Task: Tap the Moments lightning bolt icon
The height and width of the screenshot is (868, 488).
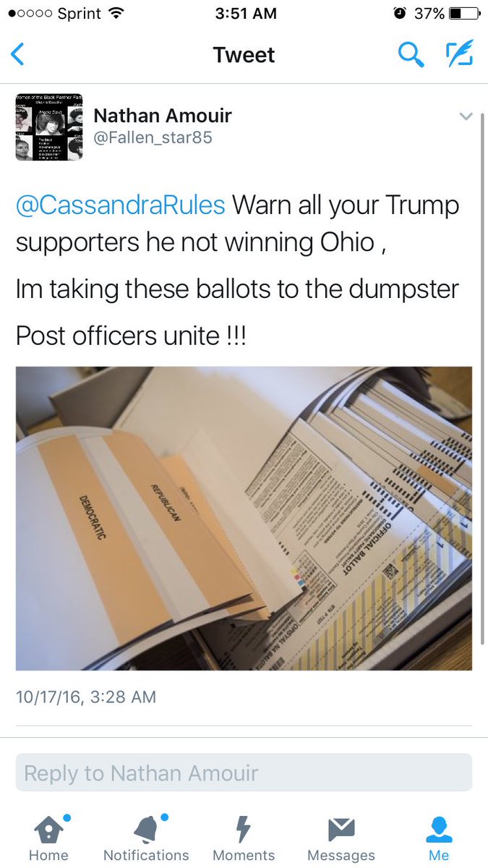Action: point(244,829)
